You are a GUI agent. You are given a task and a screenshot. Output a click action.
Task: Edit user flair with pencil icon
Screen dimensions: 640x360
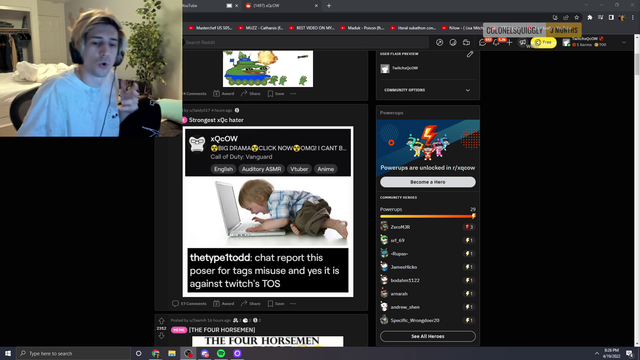point(470,54)
